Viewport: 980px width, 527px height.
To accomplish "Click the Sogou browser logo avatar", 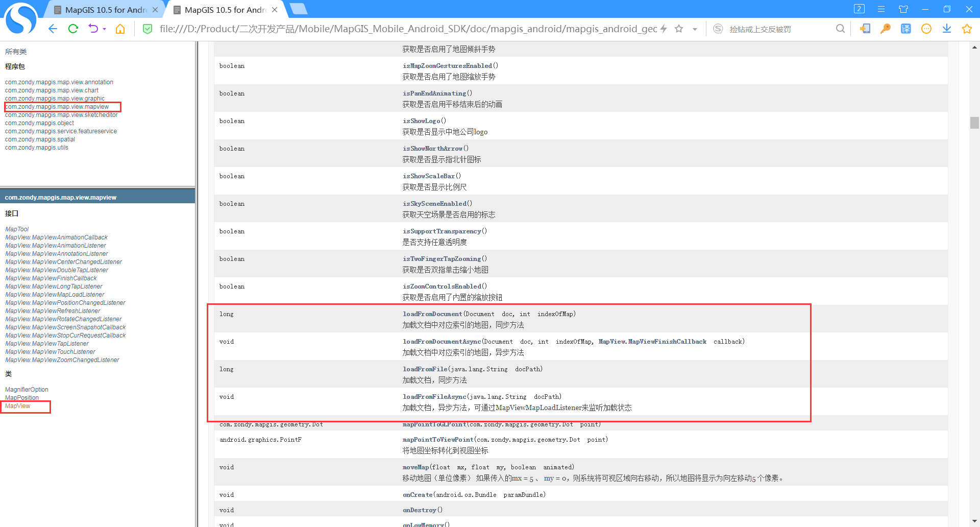I will [20, 18].
